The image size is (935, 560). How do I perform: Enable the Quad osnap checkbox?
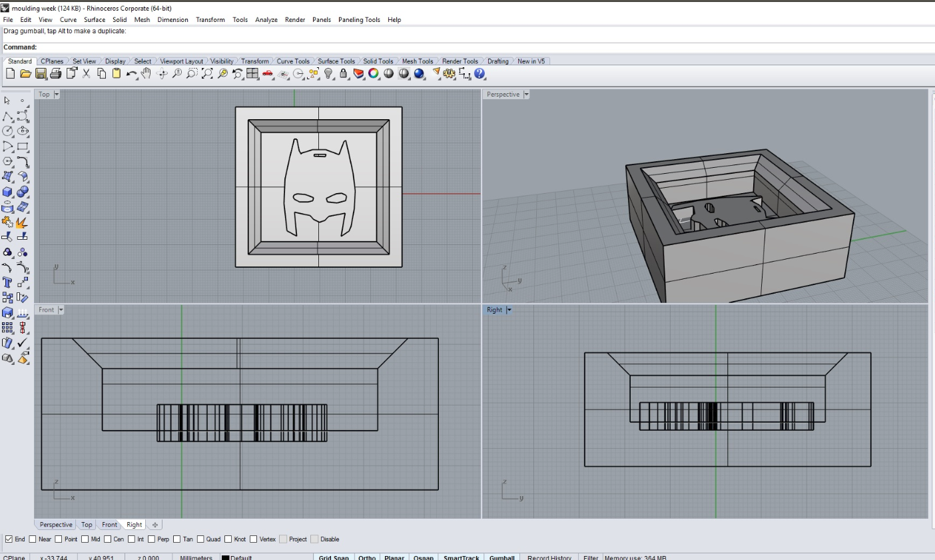click(200, 539)
